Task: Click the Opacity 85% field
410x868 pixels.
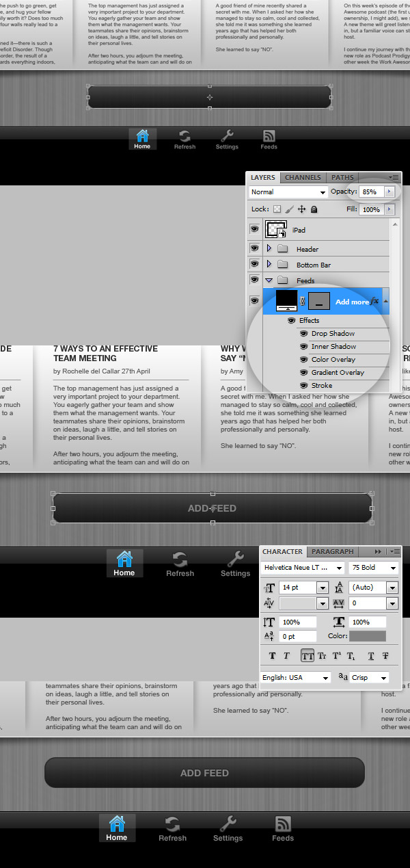Action: [x=372, y=192]
